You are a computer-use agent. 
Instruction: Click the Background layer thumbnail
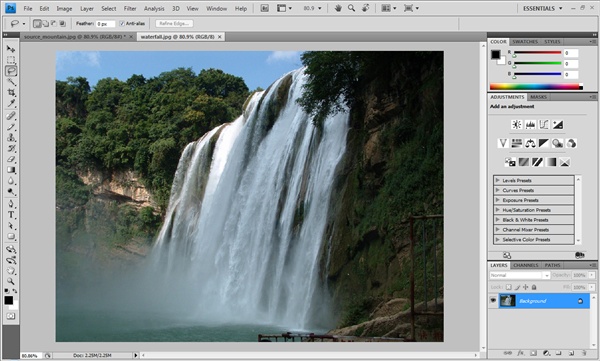507,301
